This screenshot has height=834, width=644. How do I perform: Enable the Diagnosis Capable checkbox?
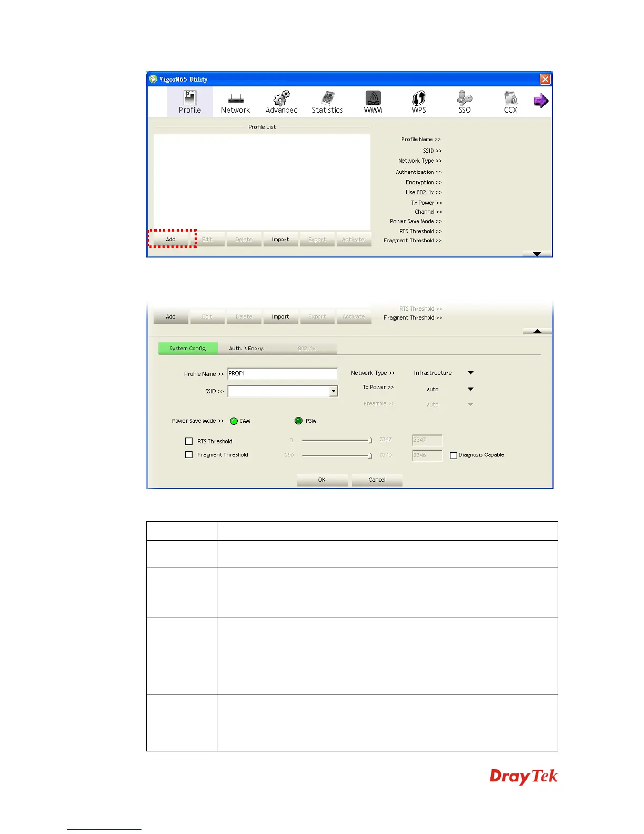(454, 455)
